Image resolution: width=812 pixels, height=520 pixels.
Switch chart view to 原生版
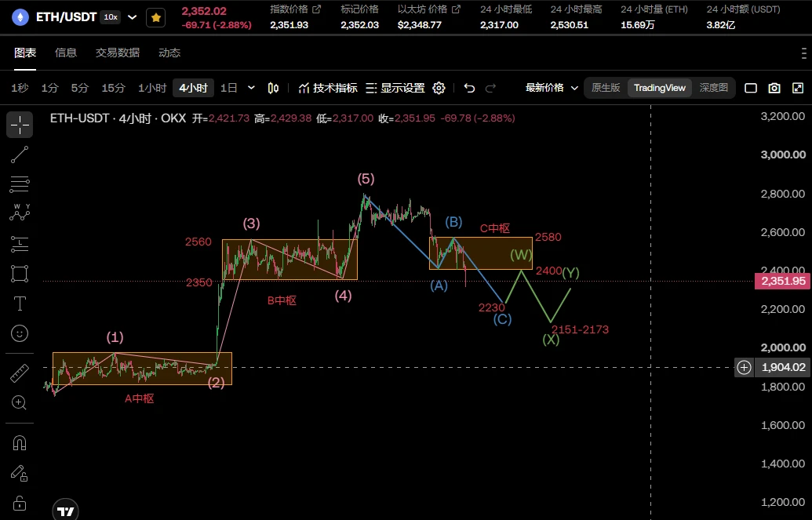(606, 88)
